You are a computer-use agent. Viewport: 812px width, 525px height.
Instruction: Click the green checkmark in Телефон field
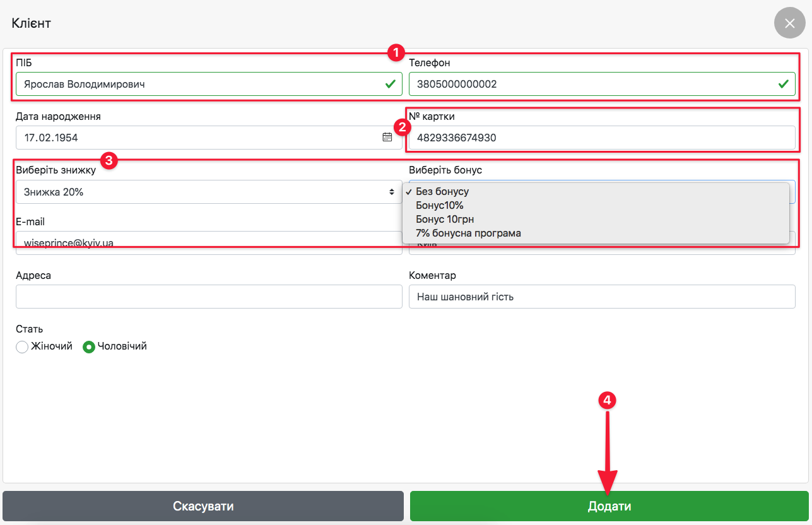[783, 84]
